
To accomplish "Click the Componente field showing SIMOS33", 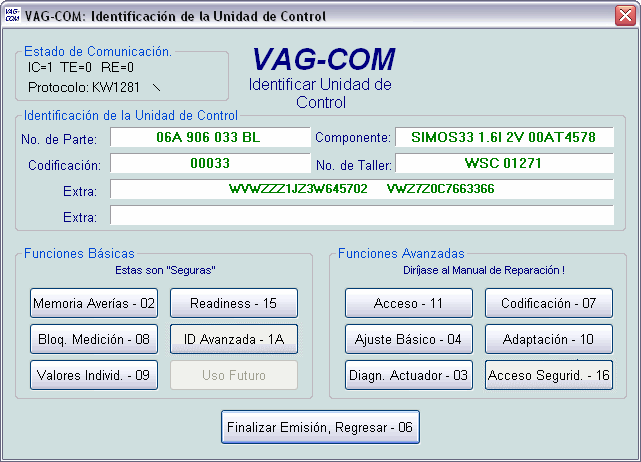I will pos(504,137).
